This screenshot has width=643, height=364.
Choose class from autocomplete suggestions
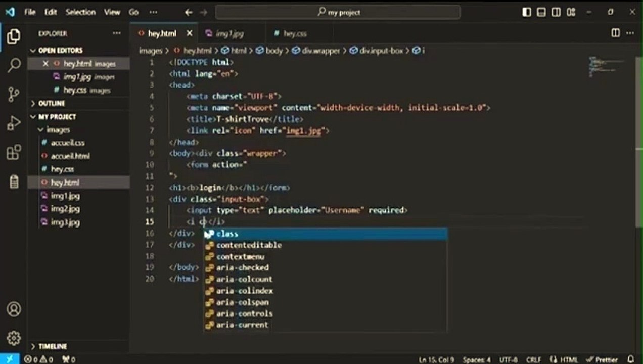326,234
